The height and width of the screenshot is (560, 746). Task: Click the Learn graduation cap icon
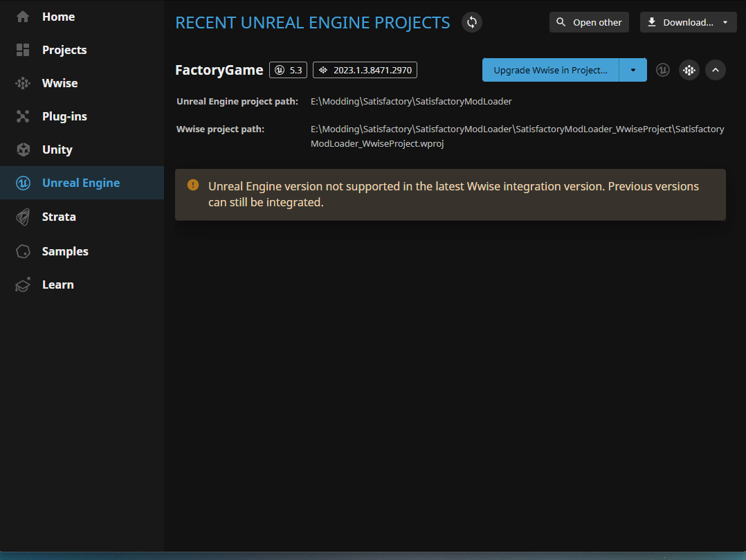pyautogui.click(x=23, y=284)
